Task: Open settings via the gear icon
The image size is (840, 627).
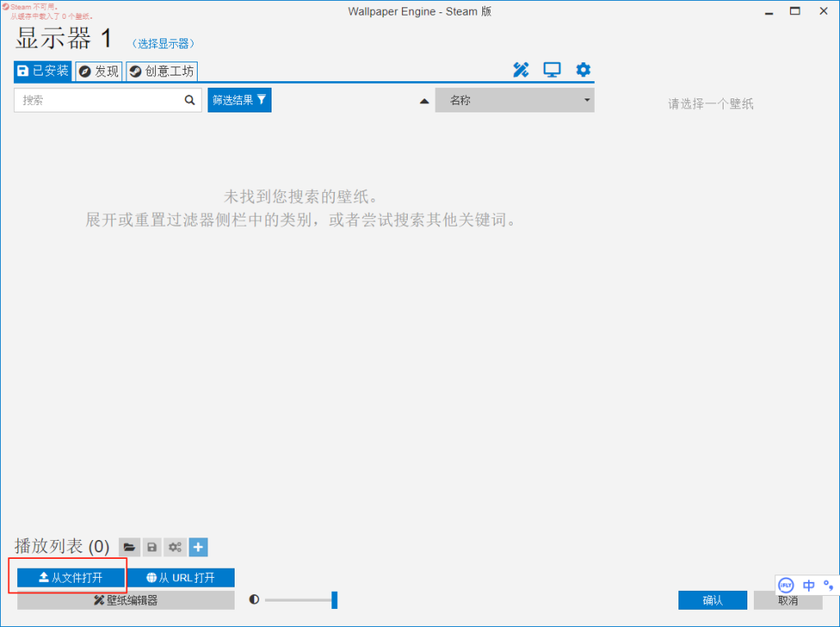Action: (x=583, y=71)
